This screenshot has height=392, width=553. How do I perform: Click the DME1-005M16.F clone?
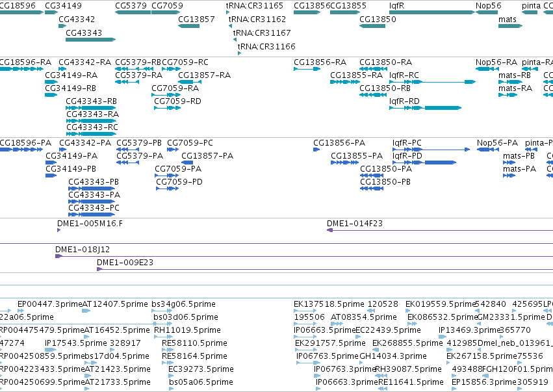[x=59, y=230]
